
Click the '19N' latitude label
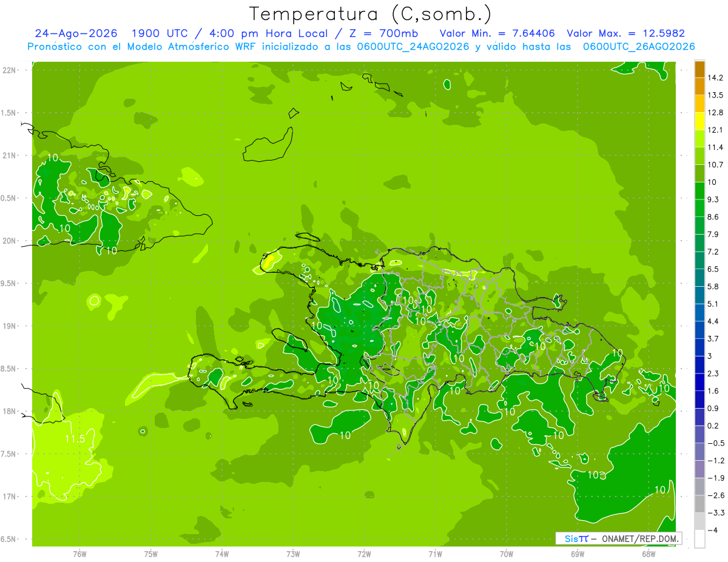click(9, 326)
